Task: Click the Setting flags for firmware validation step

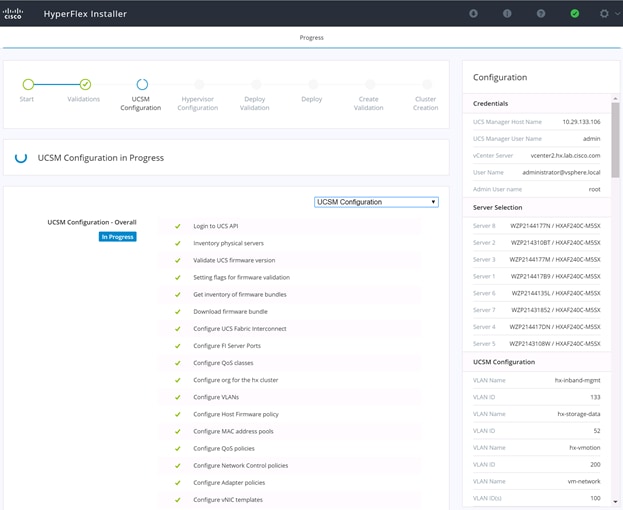Action: [x=242, y=277]
